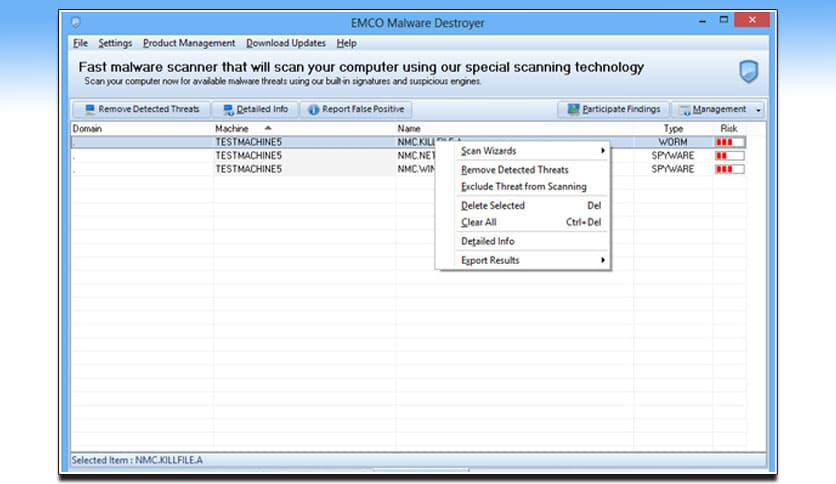The height and width of the screenshot is (484, 836).
Task: Expand the Export Results submenu arrow
Action: pos(602,260)
